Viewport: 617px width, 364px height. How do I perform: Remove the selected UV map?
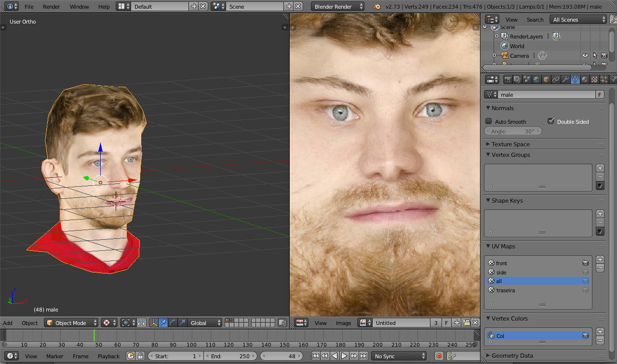tap(600, 268)
